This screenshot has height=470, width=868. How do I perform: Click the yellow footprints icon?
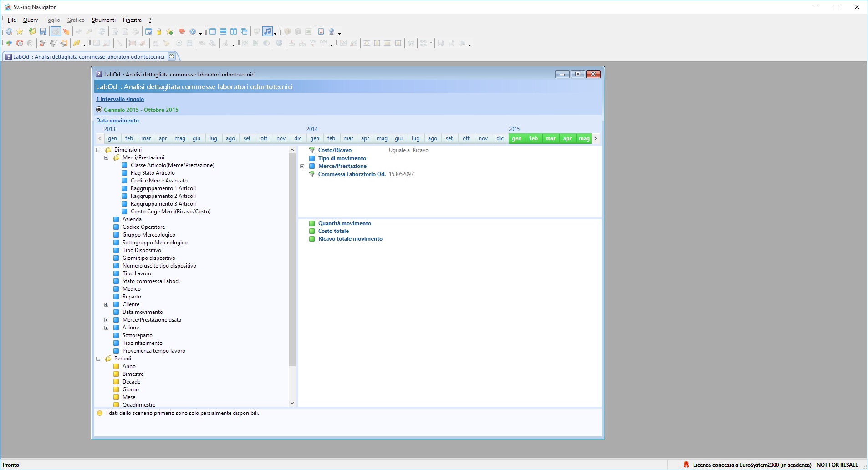(x=77, y=43)
